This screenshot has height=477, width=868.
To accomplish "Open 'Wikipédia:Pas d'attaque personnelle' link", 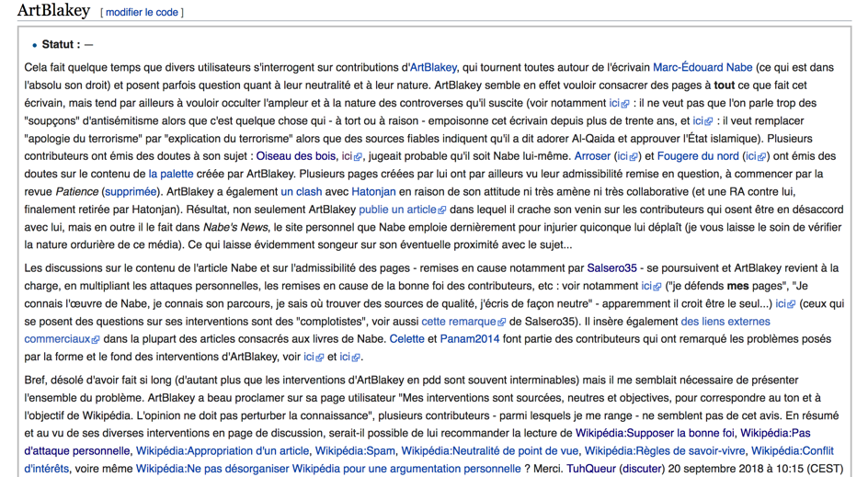I will click(x=775, y=433).
